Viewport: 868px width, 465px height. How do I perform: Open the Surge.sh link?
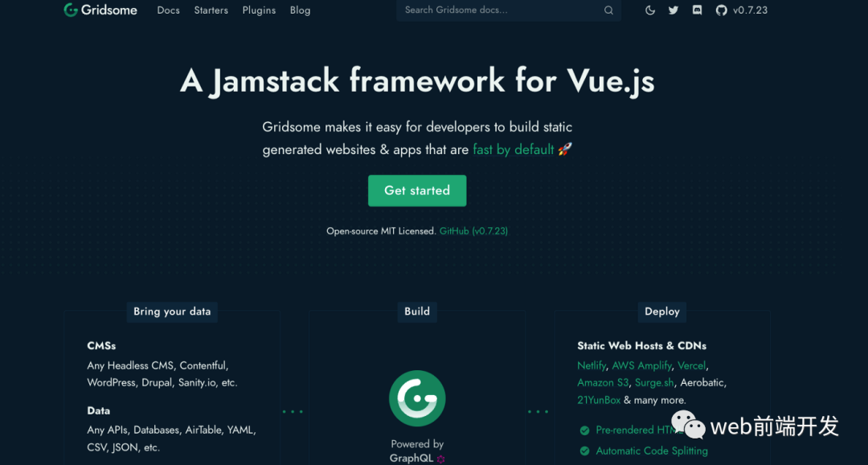(x=654, y=382)
